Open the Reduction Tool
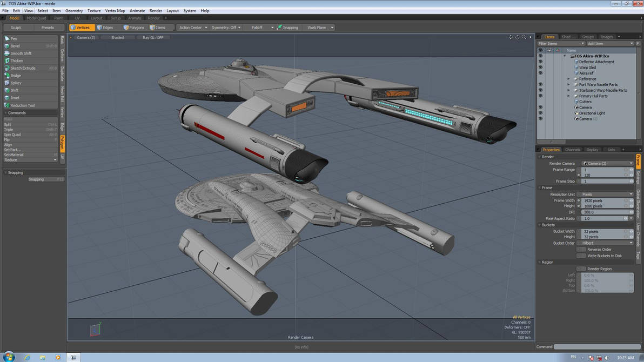Screen dimensions: 644x362 point(30,105)
